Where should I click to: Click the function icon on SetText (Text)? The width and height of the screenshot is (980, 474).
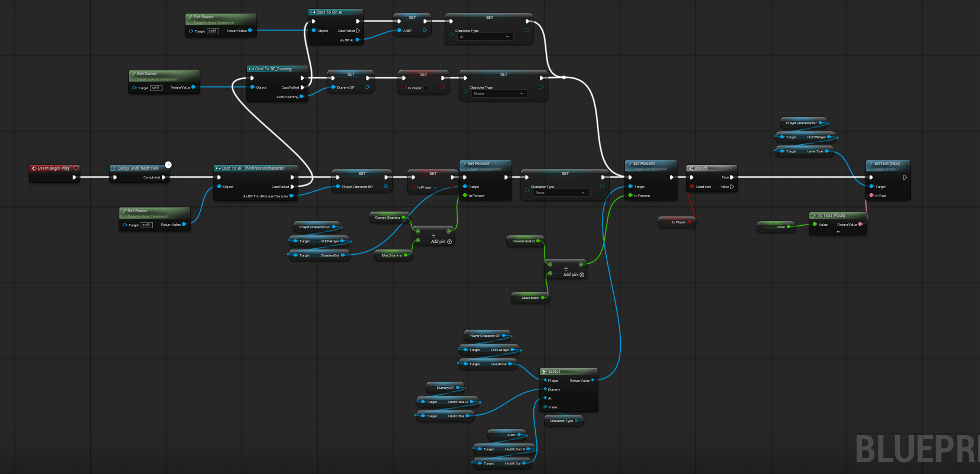(871, 164)
